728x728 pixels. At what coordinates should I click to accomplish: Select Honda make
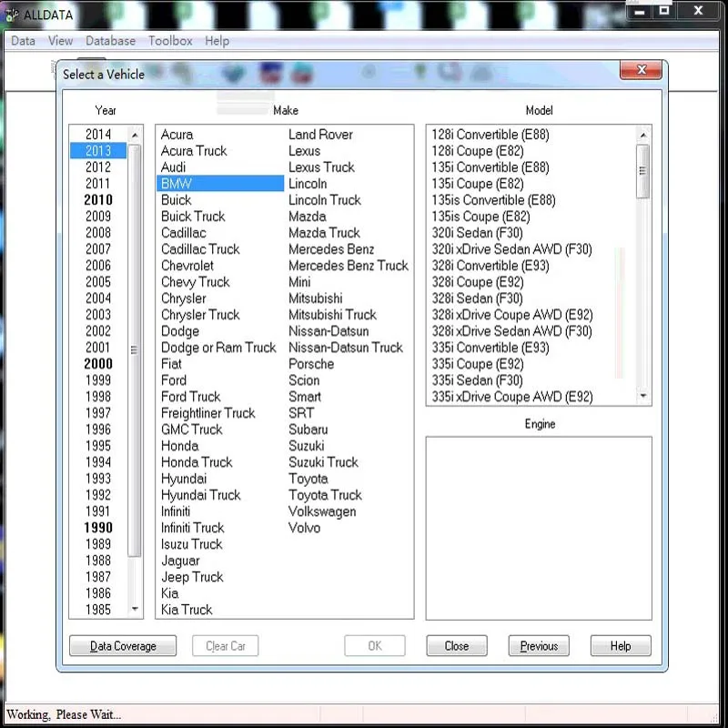coord(179,446)
